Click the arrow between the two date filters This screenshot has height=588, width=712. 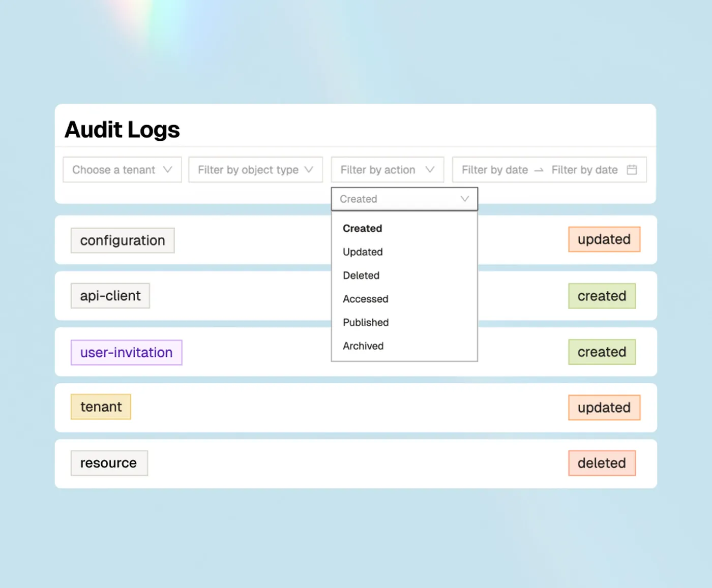click(x=539, y=170)
